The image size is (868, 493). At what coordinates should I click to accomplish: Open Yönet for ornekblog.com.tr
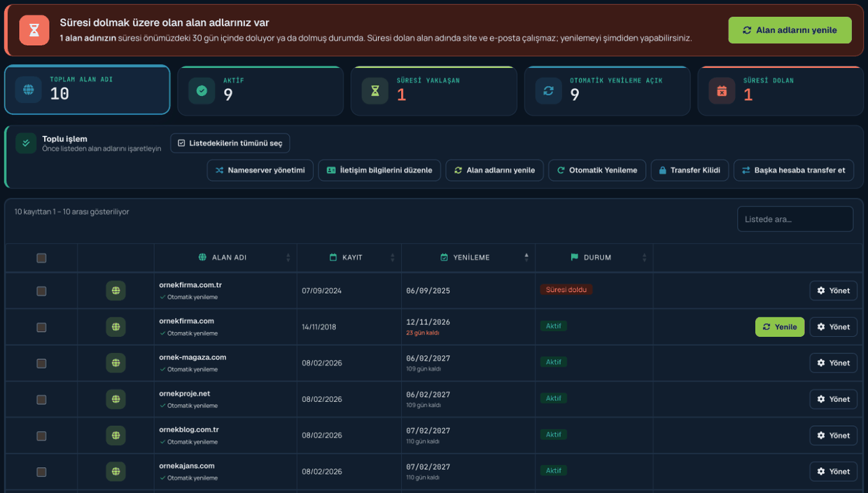[x=833, y=436]
